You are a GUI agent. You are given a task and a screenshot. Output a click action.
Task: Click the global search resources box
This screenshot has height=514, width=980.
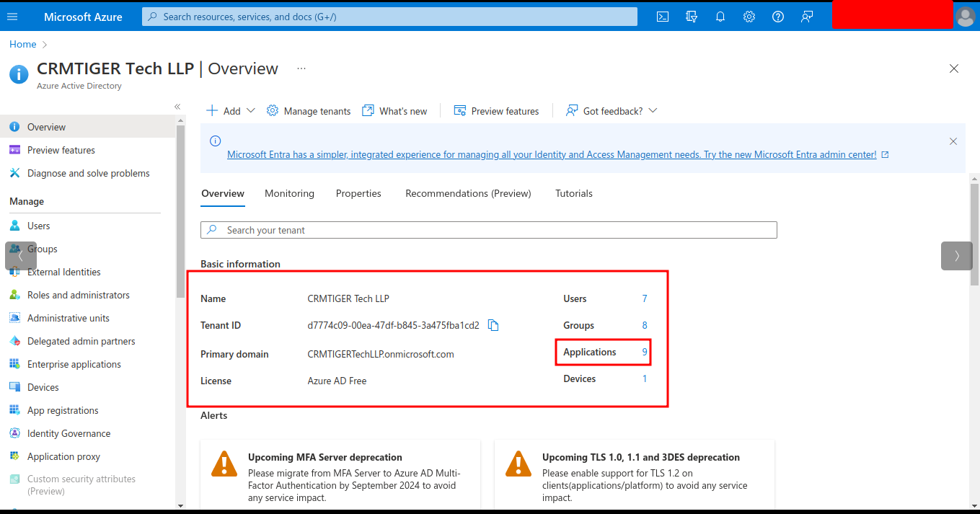(x=389, y=17)
